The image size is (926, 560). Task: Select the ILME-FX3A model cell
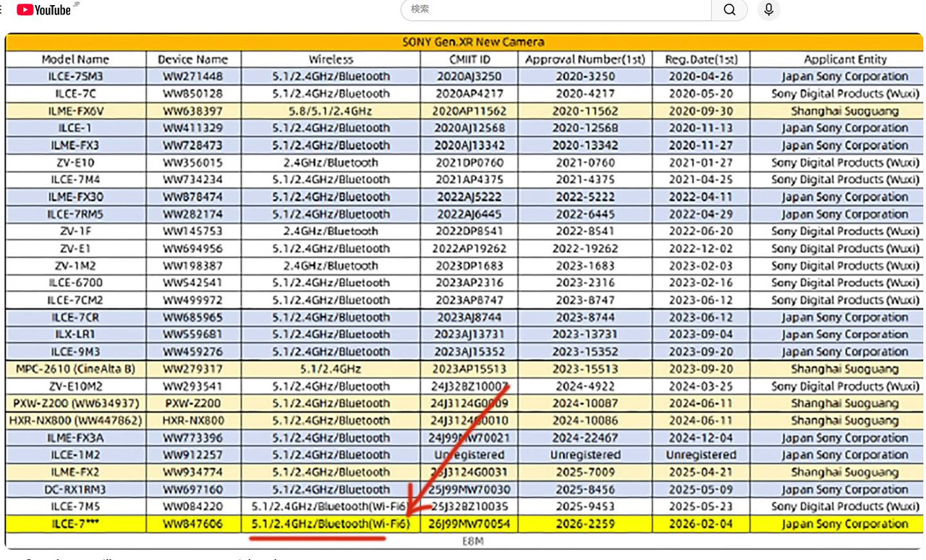75,438
